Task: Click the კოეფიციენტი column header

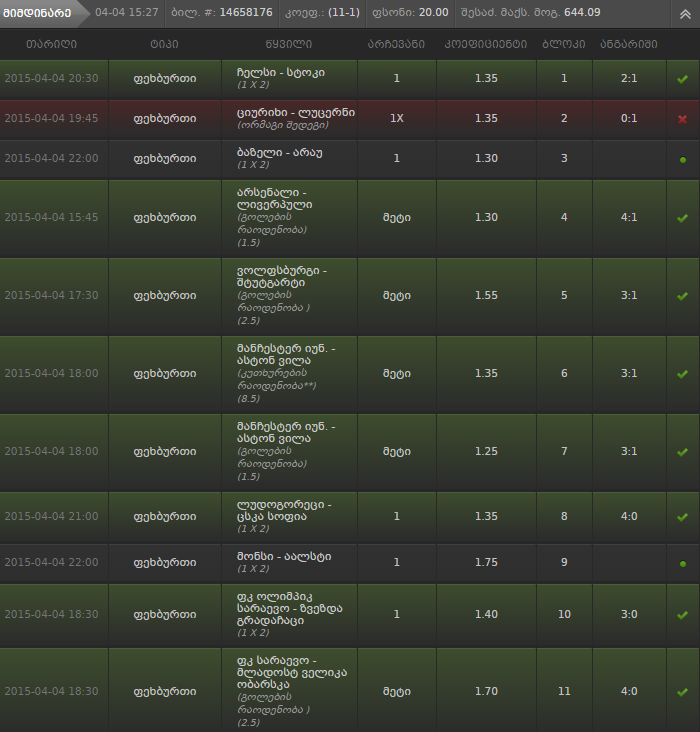Action: tap(486, 44)
